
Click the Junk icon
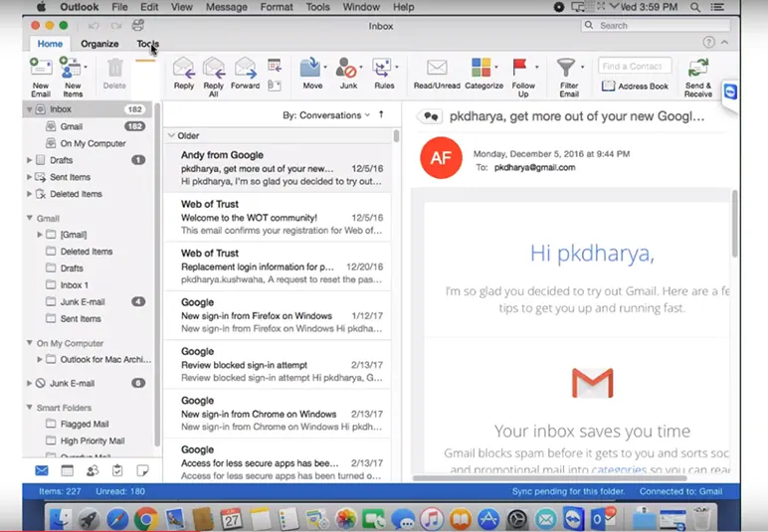click(x=346, y=68)
